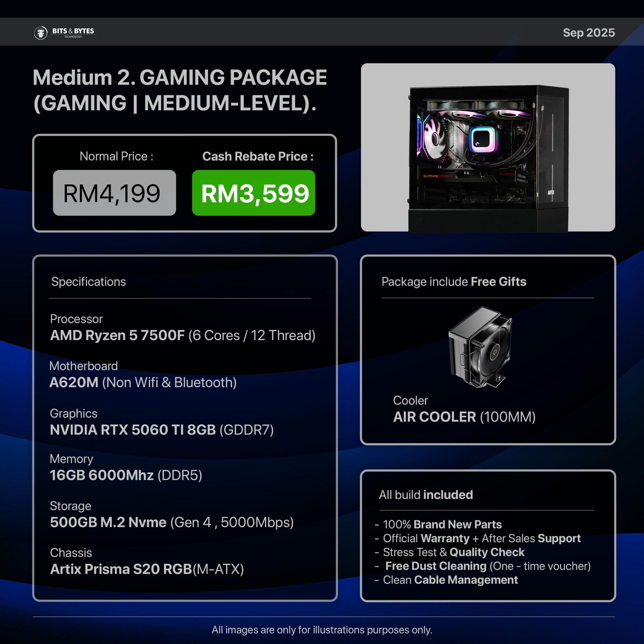Select the 500GB M.2 Nvme storage entry
Screen dimensions: 644x644
click(172, 522)
